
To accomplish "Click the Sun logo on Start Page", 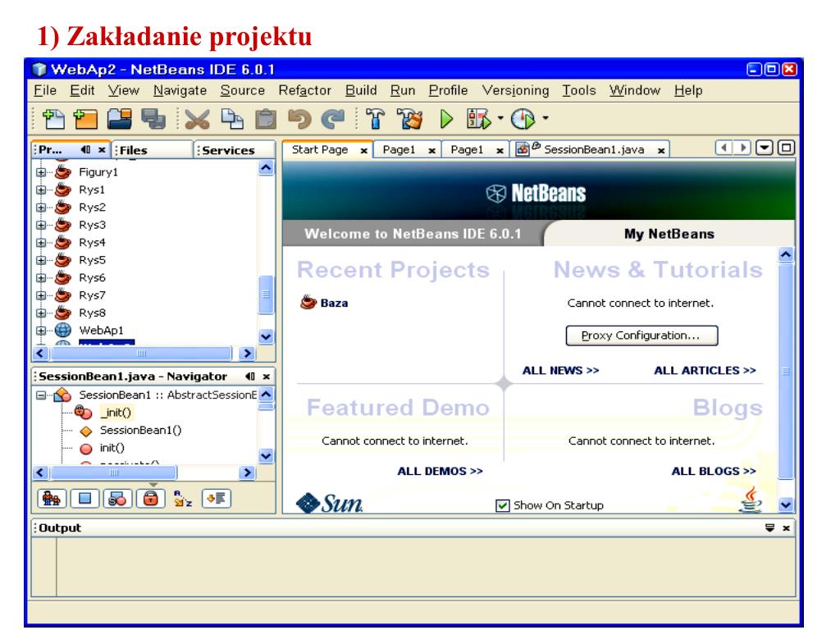I will (x=330, y=503).
